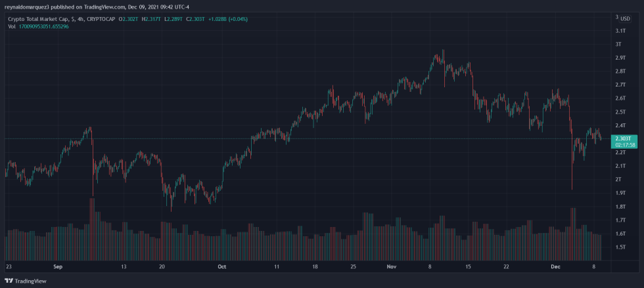Image resolution: width=644 pixels, height=288 pixels.
Task: Select the Nov marker on time axis
Action: pyautogui.click(x=392, y=267)
